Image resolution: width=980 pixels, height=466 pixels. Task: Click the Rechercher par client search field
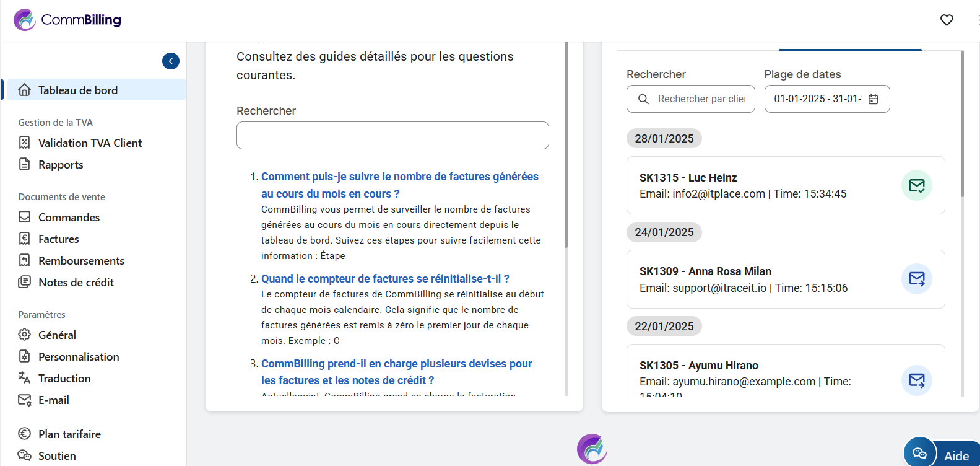[x=701, y=99]
